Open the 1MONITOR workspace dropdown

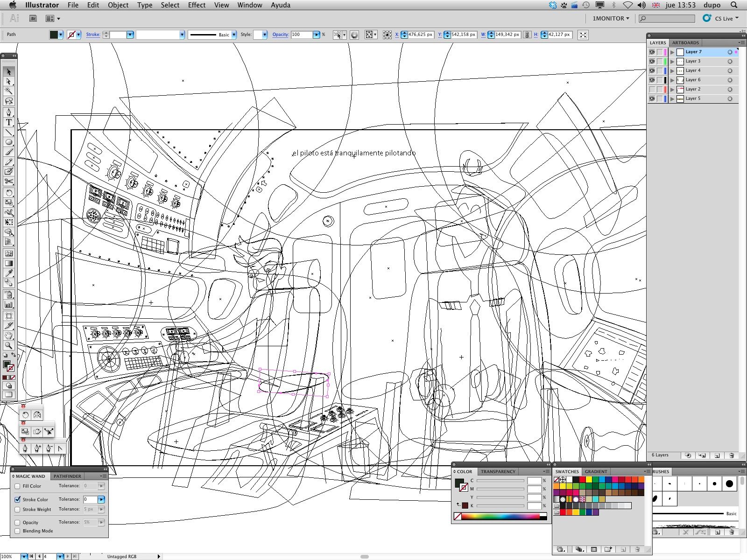coord(611,19)
